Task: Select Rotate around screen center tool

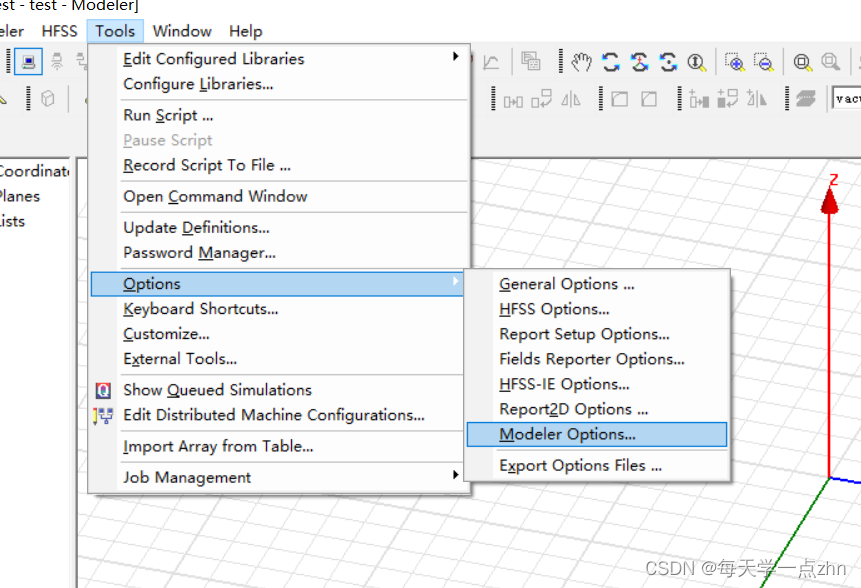Action: (x=668, y=62)
